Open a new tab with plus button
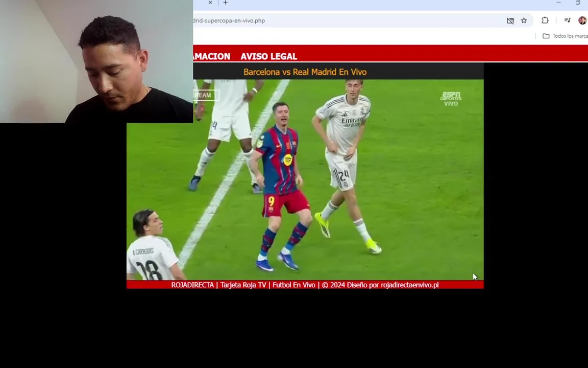The width and height of the screenshot is (588, 368). point(226,3)
